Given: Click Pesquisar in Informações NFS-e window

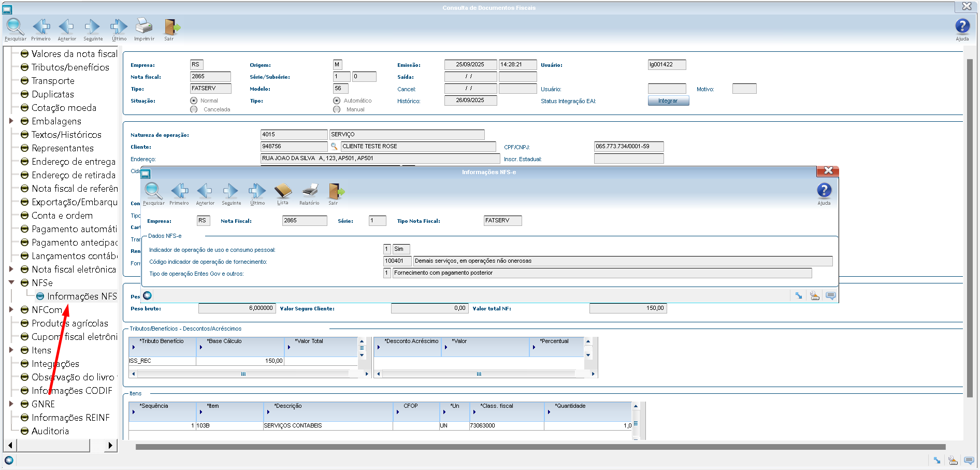Looking at the screenshot, I should (153, 194).
